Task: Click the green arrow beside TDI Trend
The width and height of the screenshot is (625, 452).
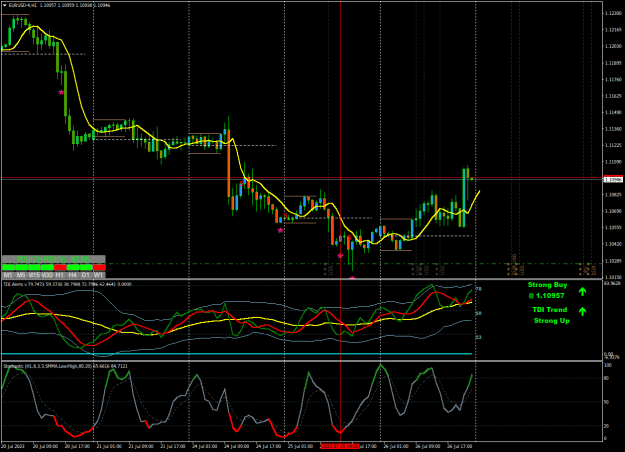Action: pos(582,311)
